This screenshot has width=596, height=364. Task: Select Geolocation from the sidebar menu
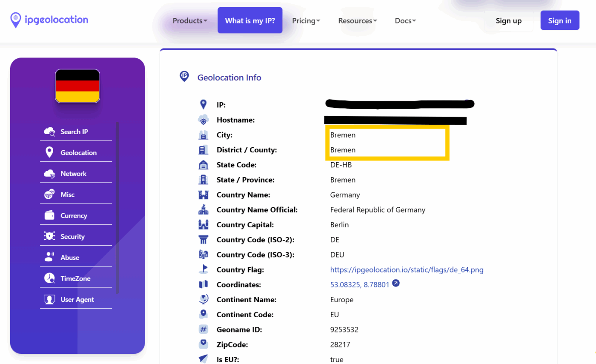tap(79, 152)
